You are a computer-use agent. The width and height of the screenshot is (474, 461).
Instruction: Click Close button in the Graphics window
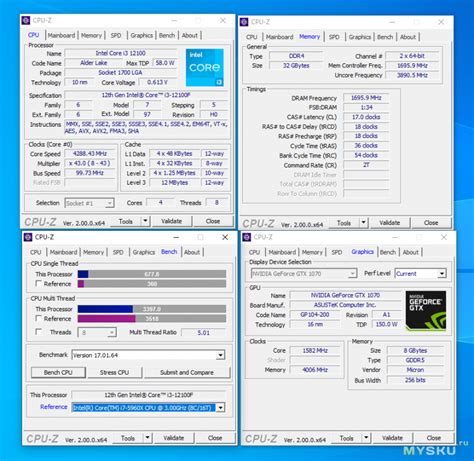click(x=434, y=438)
